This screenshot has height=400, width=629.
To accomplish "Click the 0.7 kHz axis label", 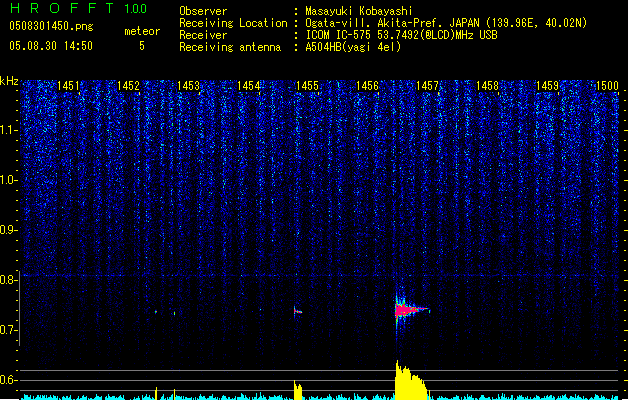I will (x=8, y=330).
